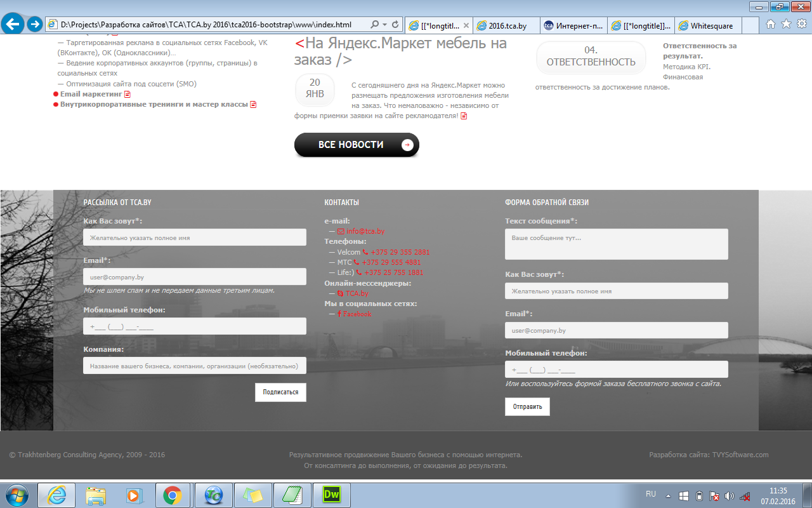Open Google Chrome from the taskbar
The image size is (812, 508).
click(173, 495)
